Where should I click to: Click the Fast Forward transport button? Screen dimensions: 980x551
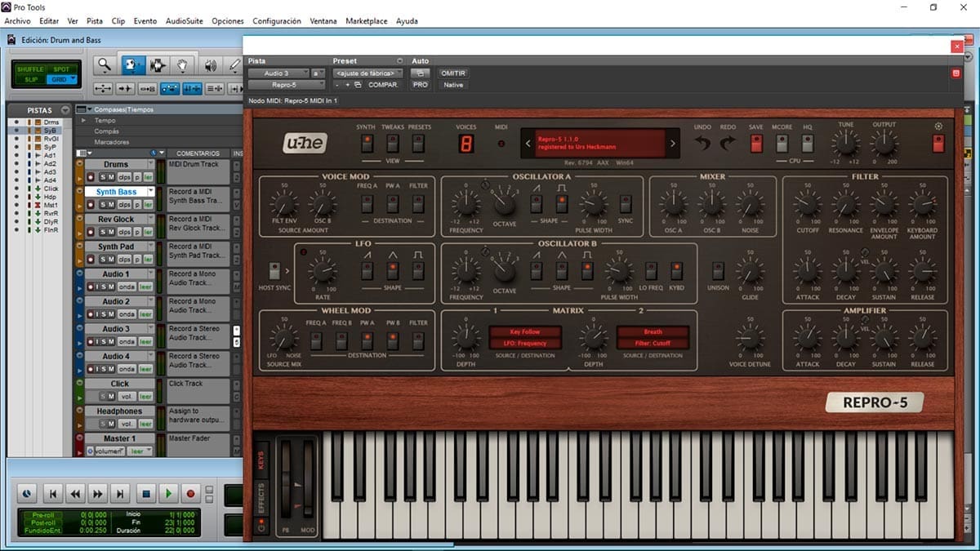[98, 494]
